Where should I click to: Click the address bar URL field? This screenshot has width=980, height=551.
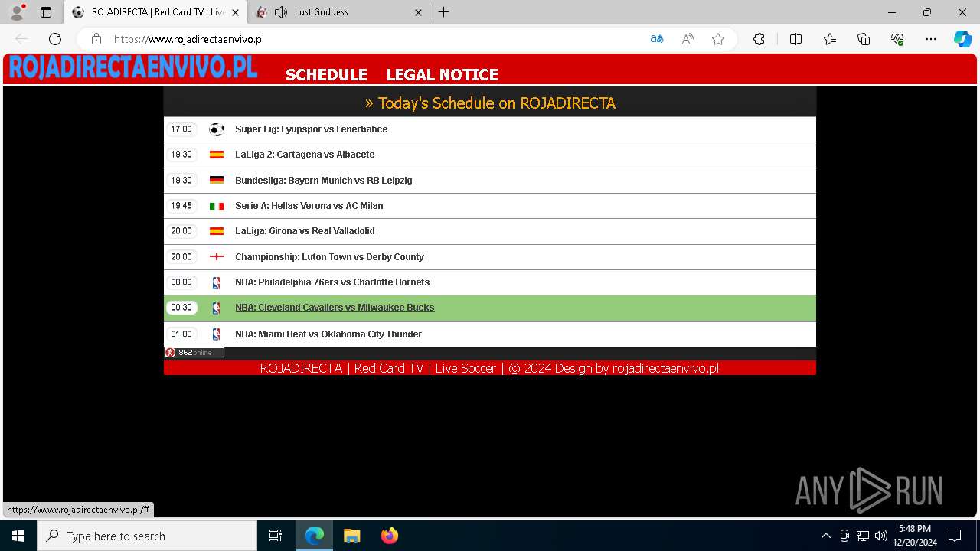click(x=375, y=39)
